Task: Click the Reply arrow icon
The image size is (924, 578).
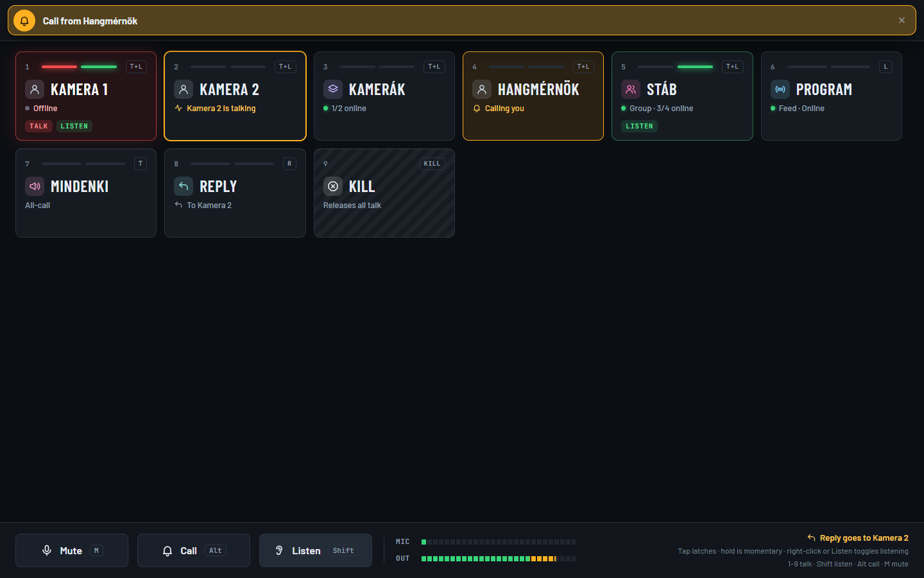Action: (x=184, y=186)
